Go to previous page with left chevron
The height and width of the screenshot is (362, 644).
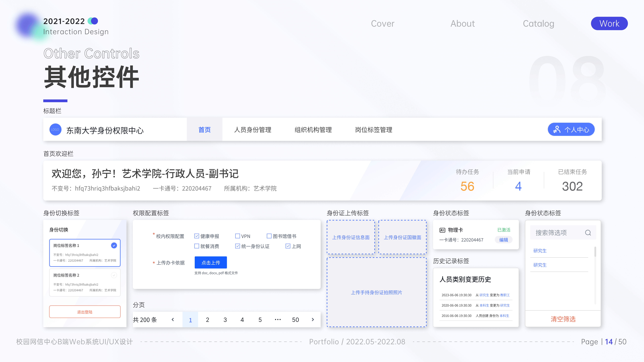[173, 320]
